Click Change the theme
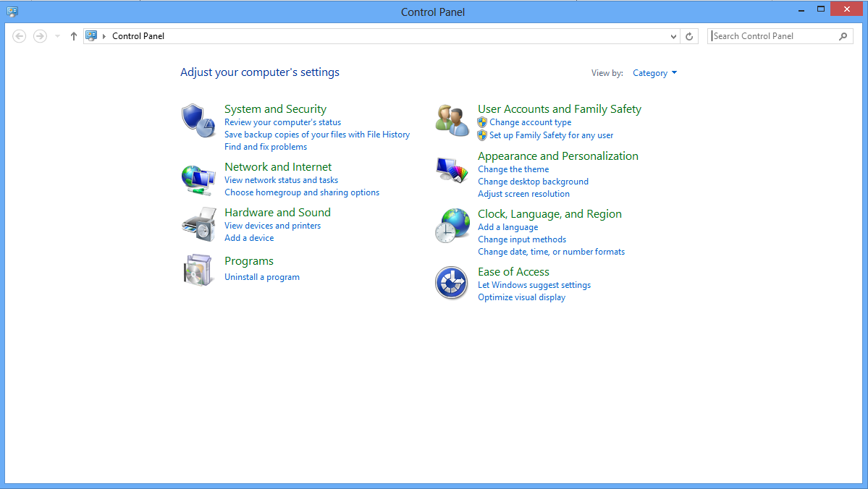Image resolution: width=868 pixels, height=489 pixels. [x=513, y=169]
